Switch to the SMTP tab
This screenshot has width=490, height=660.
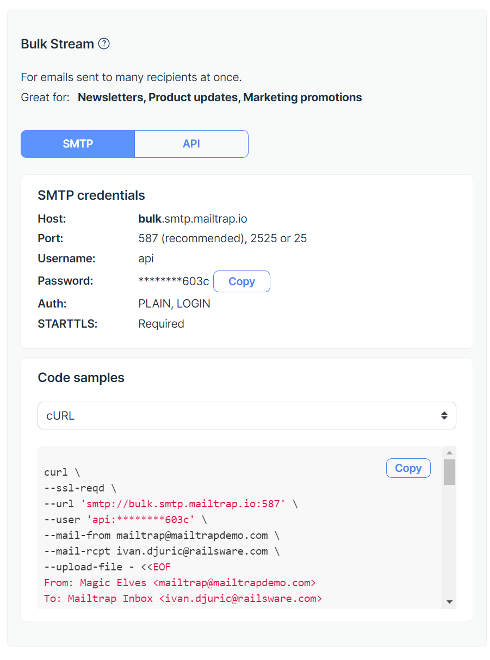(78, 144)
